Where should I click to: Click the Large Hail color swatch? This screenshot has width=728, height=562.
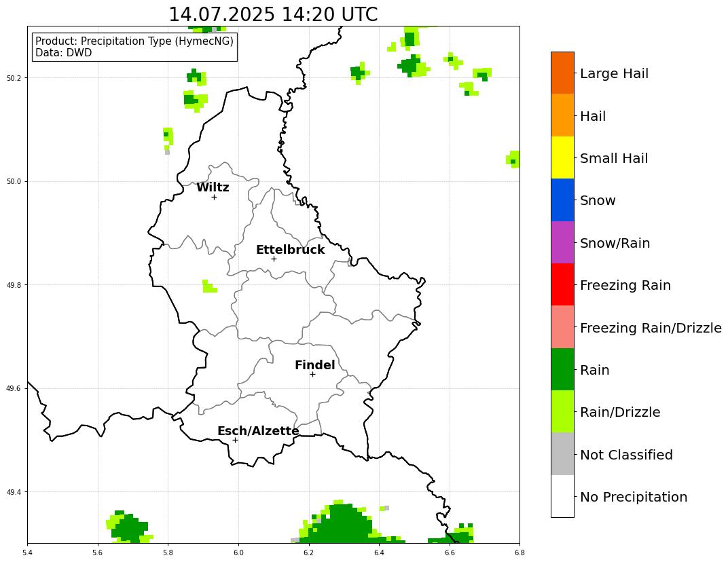[562, 73]
